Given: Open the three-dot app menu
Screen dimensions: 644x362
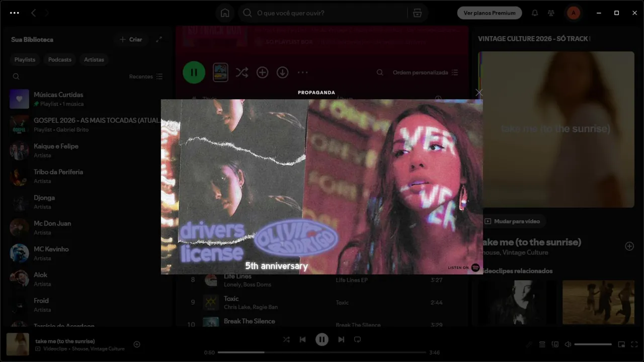Looking at the screenshot, I should tap(15, 13).
